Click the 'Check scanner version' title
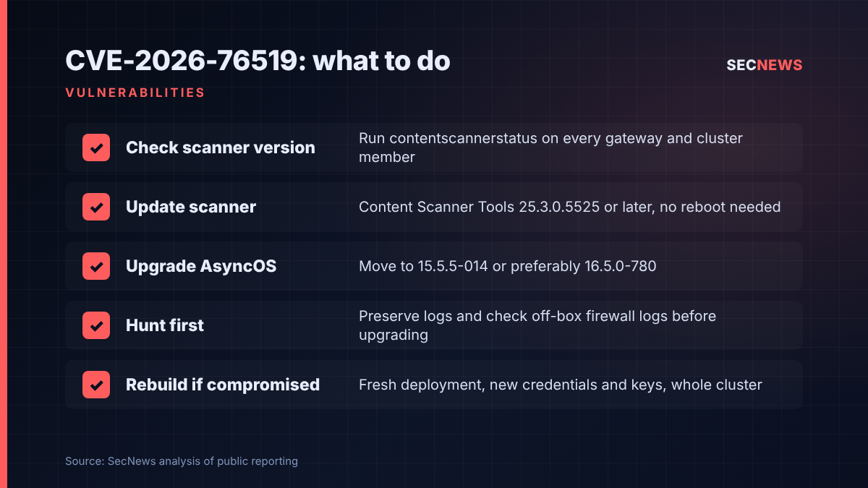The image size is (868, 488). pos(221,147)
